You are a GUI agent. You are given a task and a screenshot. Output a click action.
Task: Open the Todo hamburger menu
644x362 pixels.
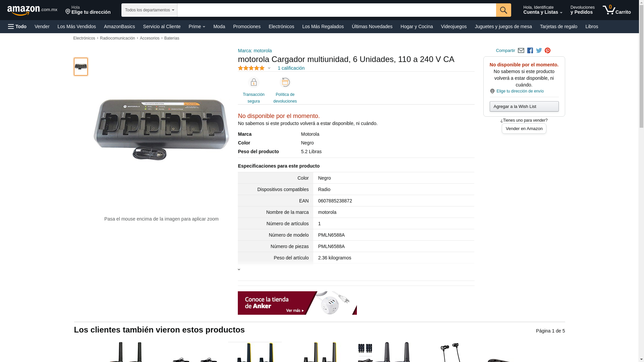(x=17, y=26)
